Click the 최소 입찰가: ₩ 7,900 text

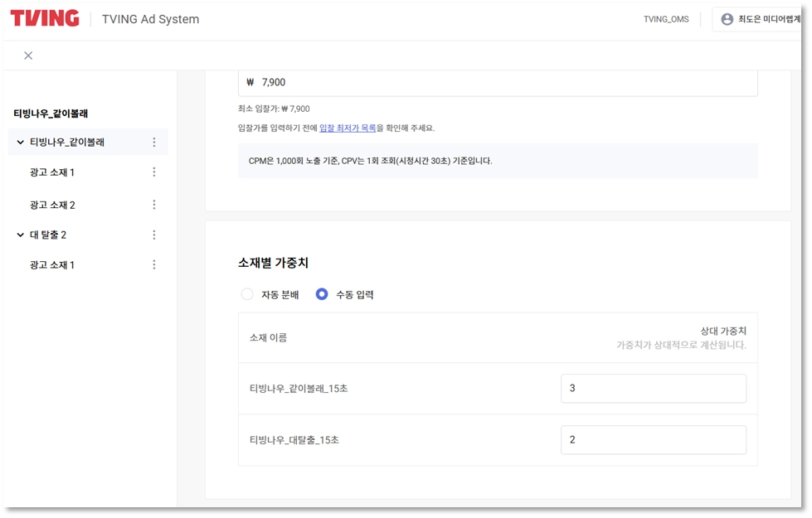[x=274, y=109]
